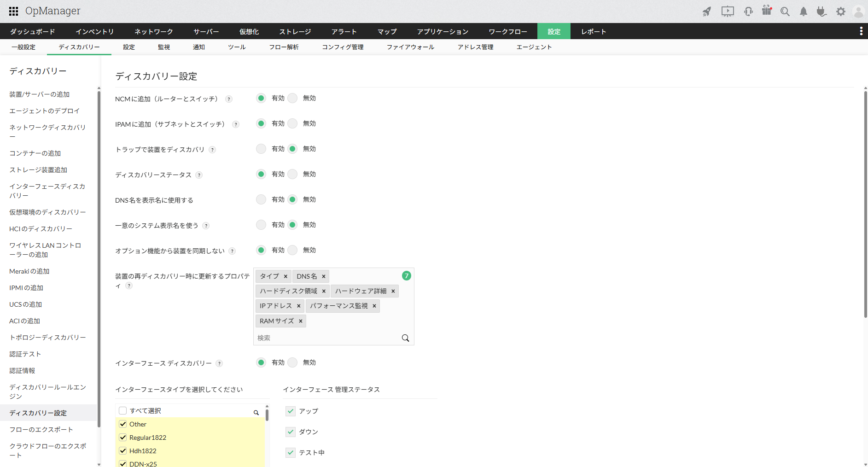868x467 pixels.
Task: Set ディスカバリーステータス to 無効
Action: pyautogui.click(x=292, y=174)
